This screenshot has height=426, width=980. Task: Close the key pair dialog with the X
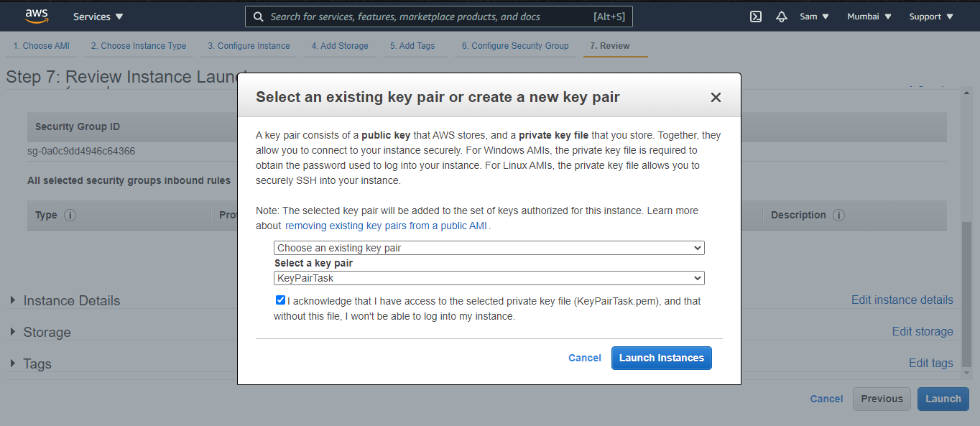(716, 97)
